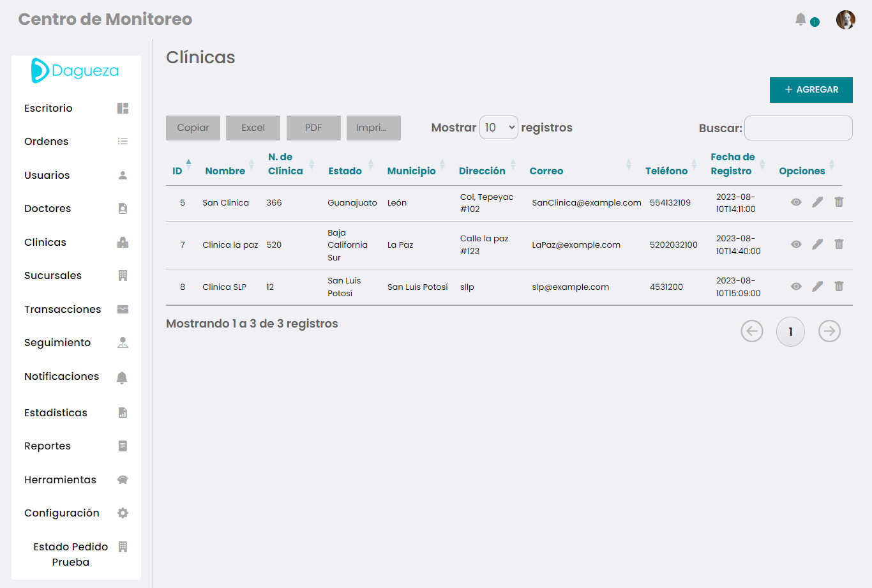Open the Usuarios section icon
Screen dimensions: 872x588
122,175
